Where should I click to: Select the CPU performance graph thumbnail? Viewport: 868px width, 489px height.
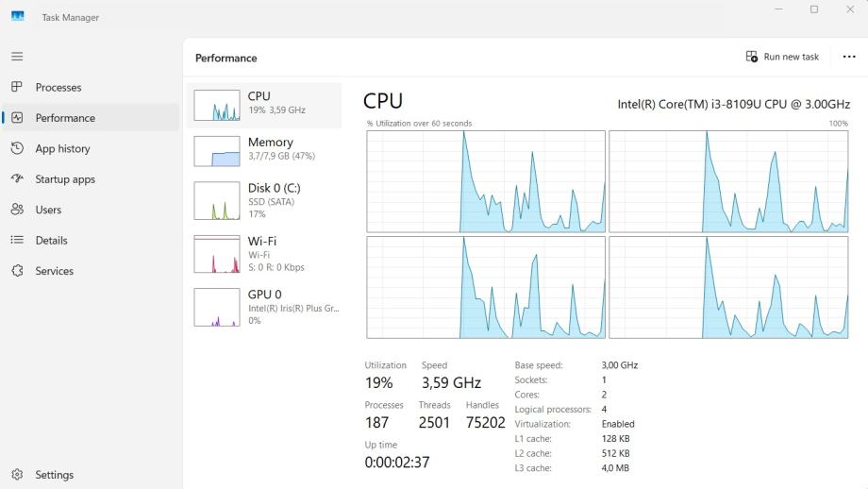[217, 106]
